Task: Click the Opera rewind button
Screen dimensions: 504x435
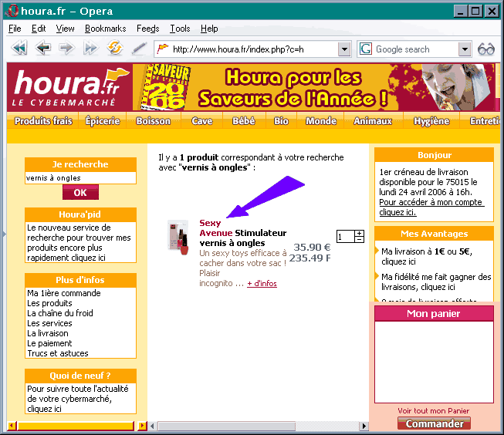Action: click(x=19, y=49)
